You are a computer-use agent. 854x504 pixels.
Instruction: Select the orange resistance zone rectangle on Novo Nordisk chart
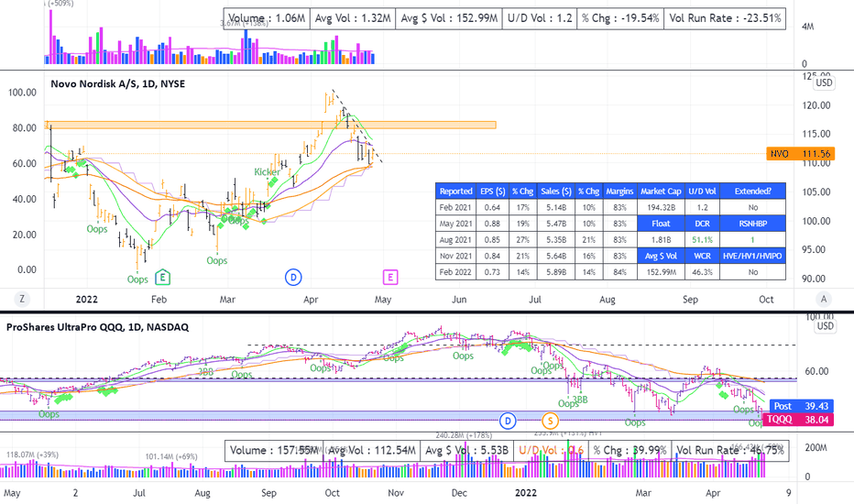click(270, 125)
